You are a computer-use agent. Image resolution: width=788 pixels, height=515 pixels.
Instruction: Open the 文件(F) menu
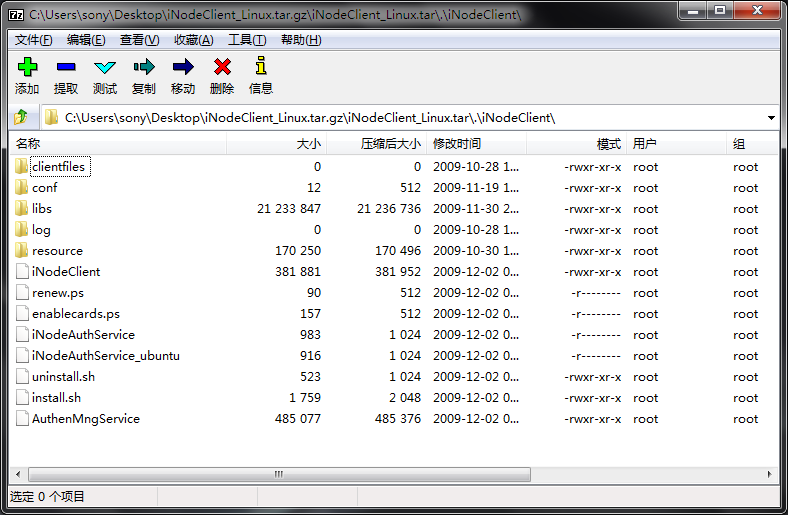[x=33, y=40]
